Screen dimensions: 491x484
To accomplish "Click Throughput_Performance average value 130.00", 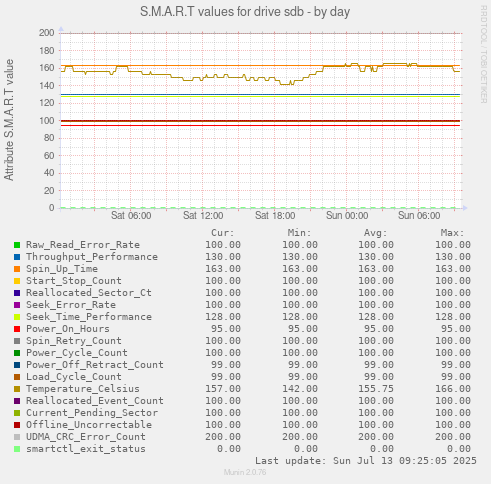I will [376, 257].
